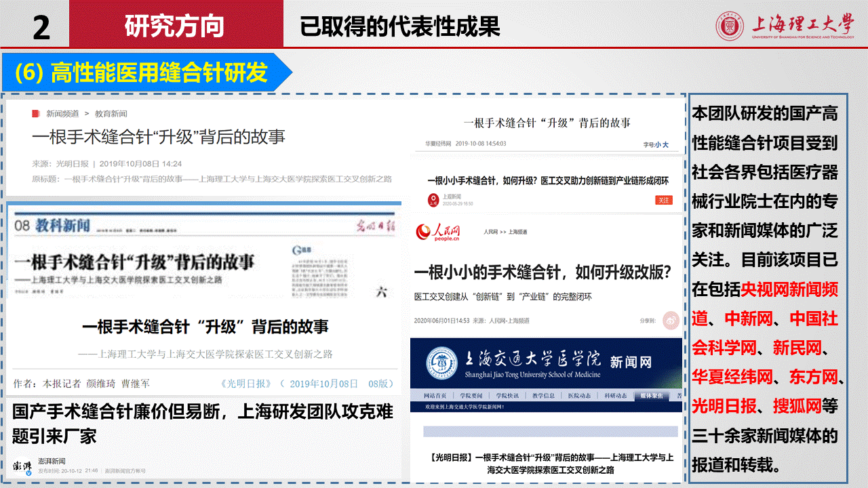Click the 新闻网 title in the blue banner
This screenshot has width=868, height=488.
(630, 361)
